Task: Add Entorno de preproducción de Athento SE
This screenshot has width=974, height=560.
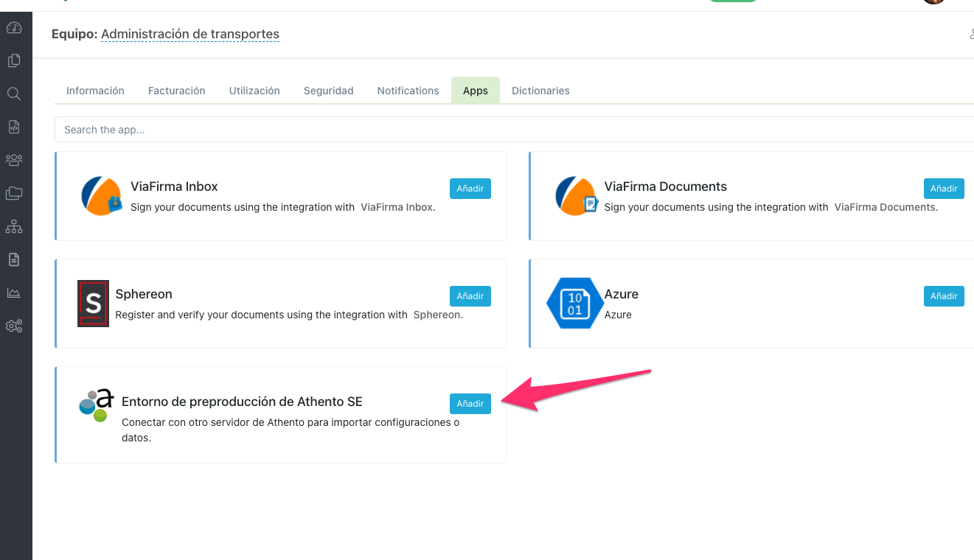Action: pyautogui.click(x=470, y=404)
